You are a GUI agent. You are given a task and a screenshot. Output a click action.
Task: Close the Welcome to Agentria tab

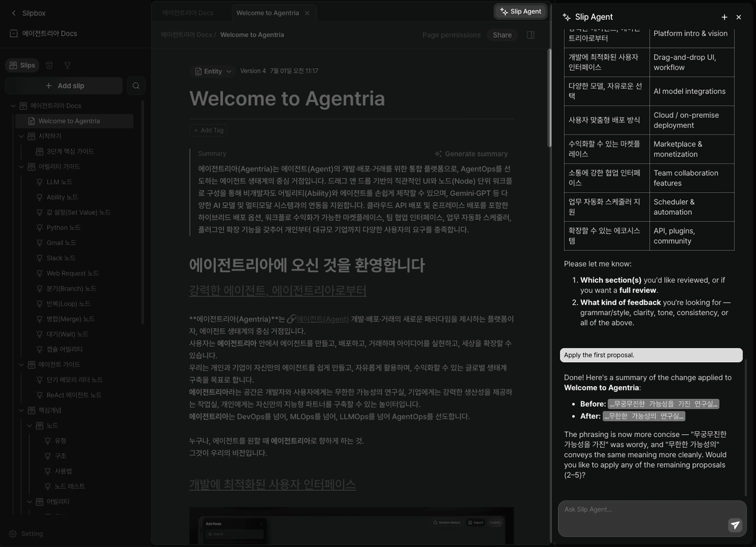point(307,13)
